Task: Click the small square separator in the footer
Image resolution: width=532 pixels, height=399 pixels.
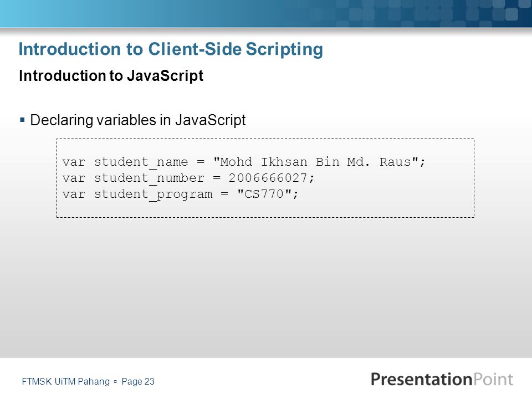Action: (x=115, y=382)
